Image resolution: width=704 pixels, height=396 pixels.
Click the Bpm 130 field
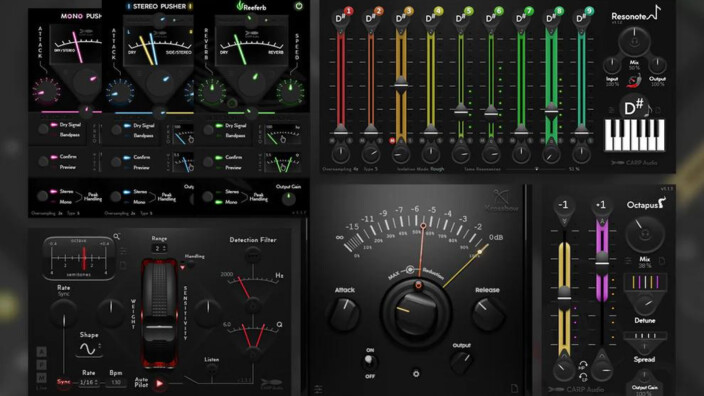tap(116, 383)
